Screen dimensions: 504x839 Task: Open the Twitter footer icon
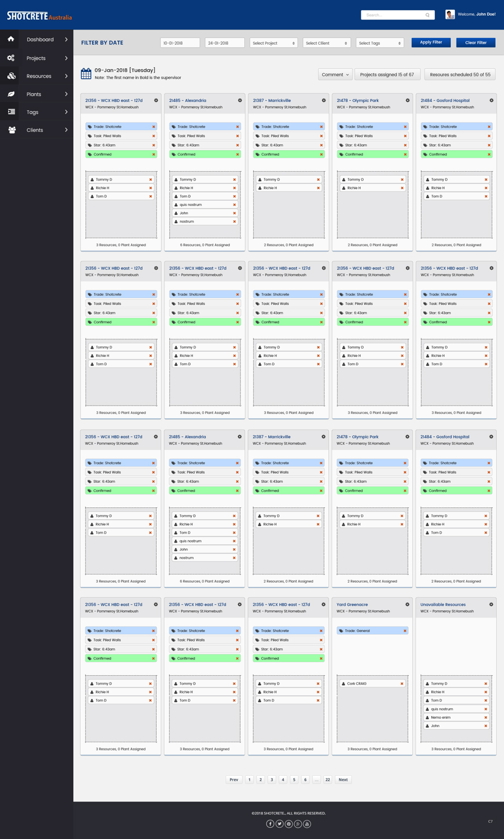(279, 824)
